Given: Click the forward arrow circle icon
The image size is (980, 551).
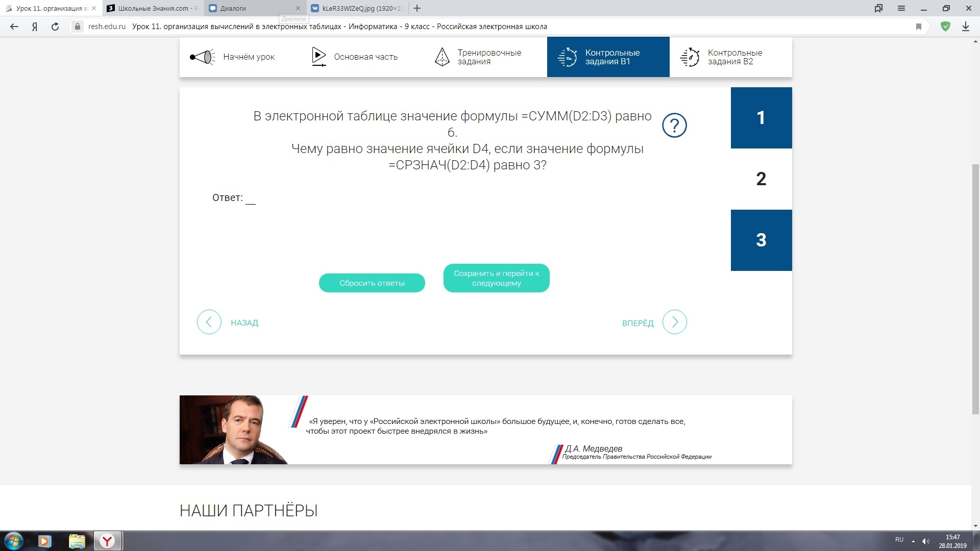Looking at the screenshot, I should pyautogui.click(x=674, y=322).
